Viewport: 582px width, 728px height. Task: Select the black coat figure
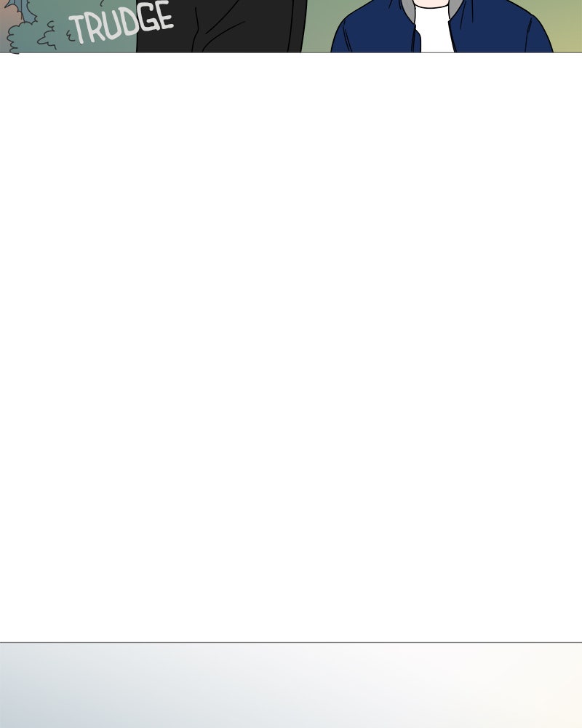tap(221, 26)
